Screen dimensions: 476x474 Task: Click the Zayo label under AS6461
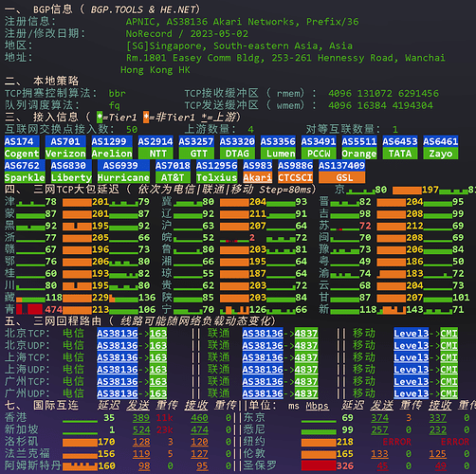pos(441,154)
